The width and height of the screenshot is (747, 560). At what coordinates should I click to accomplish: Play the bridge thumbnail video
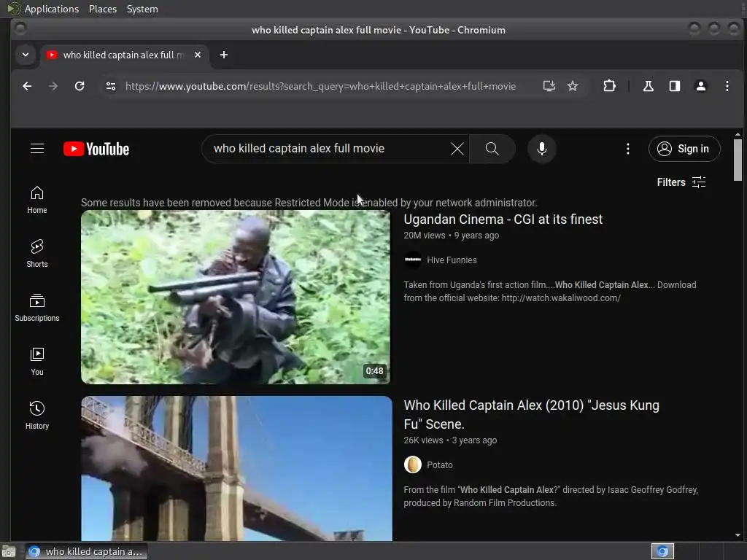[x=236, y=469]
